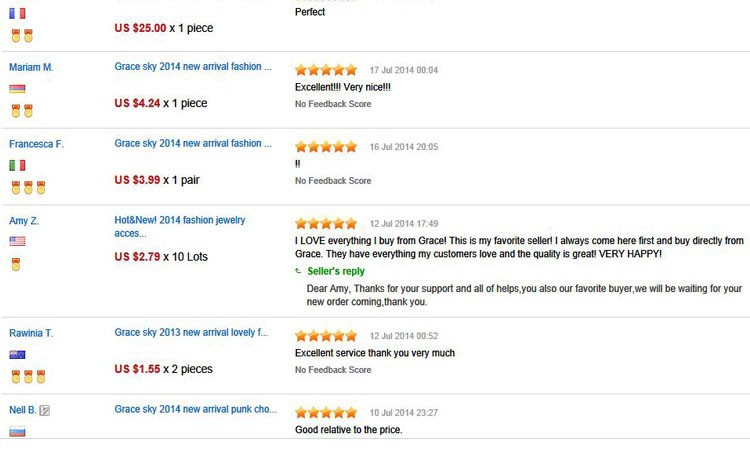The height and width of the screenshot is (450, 750).
Task: Click the Italian flag under Francesca F.
Action: click(17, 165)
